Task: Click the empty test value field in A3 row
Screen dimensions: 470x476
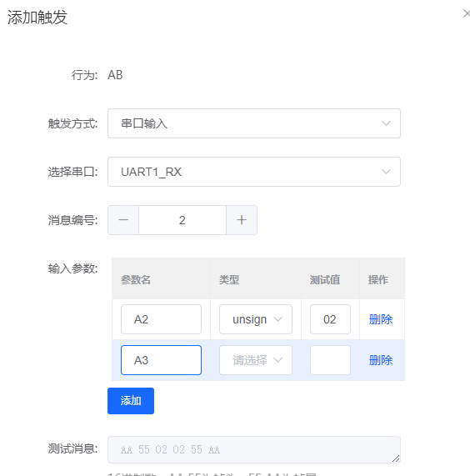Action: coord(330,360)
